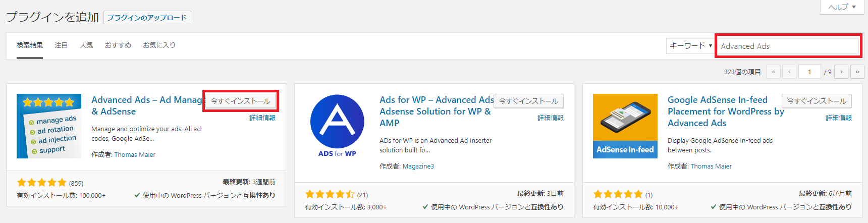Image resolution: width=868 pixels, height=223 pixels.
Task: Focus the plugin search field containing Advanced Ads
Action: click(x=789, y=46)
